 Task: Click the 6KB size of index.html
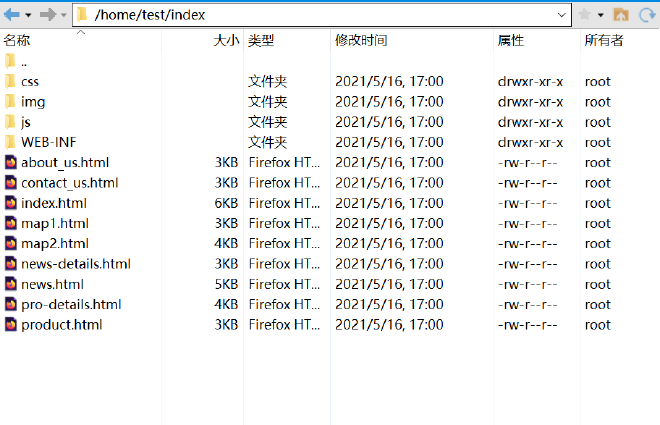point(226,203)
